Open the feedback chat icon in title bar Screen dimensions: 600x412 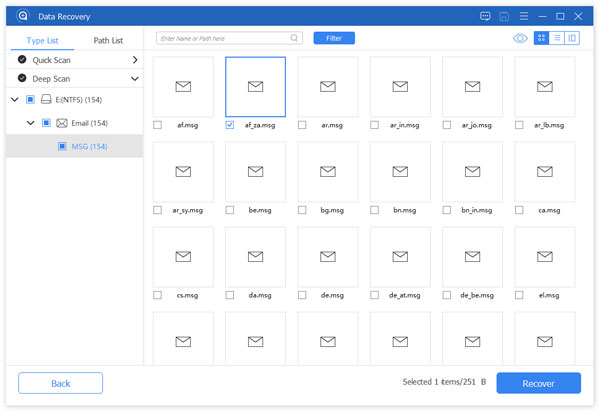click(485, 16)
